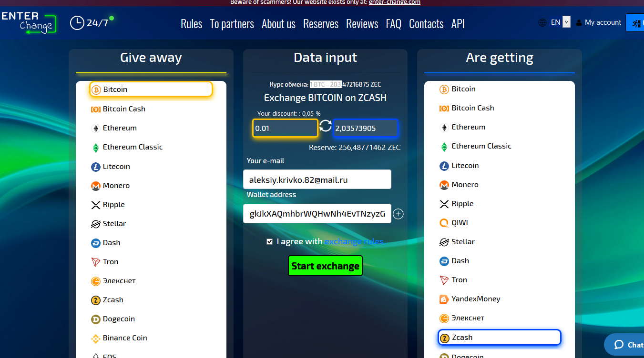Click Monero icon in Give away list
Viewport: 644px width, 358px height.
tap(96, 186)
